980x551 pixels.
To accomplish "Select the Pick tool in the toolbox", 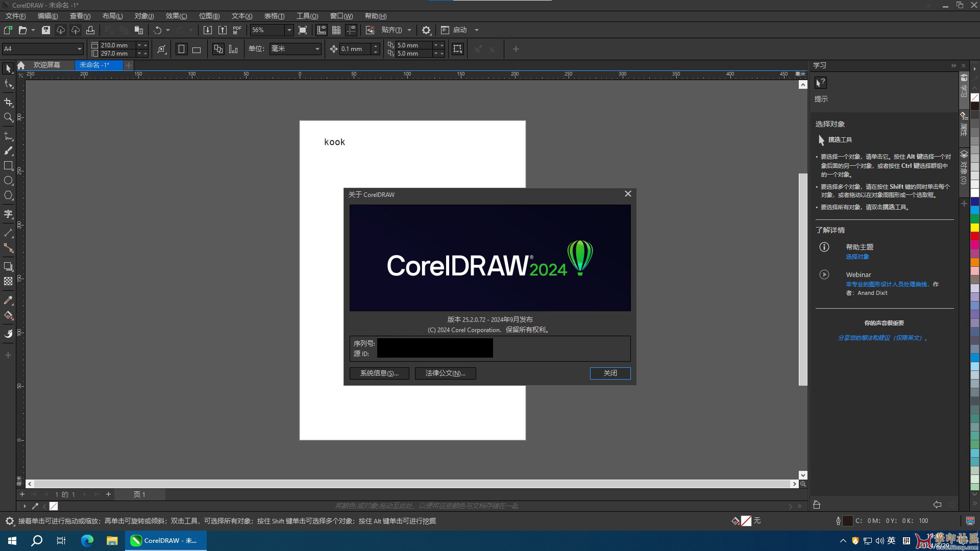I will tap(8, 68).
